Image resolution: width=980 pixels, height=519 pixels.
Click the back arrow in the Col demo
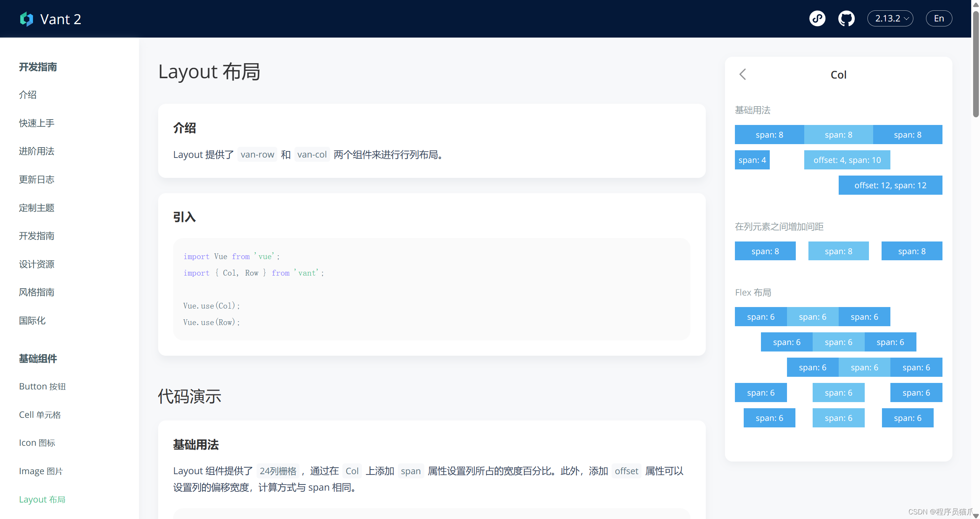(743, 74)
